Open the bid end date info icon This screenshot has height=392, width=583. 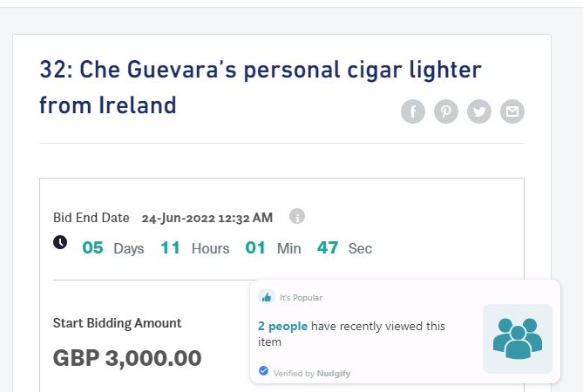(297, 216)
